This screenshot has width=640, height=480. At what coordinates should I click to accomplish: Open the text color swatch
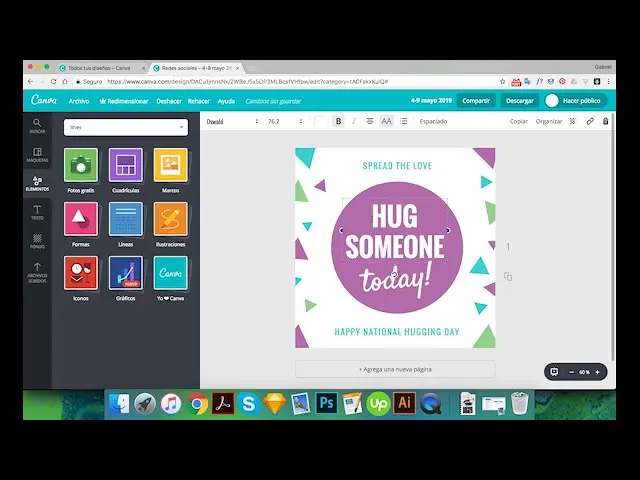[x=320, y=121]
